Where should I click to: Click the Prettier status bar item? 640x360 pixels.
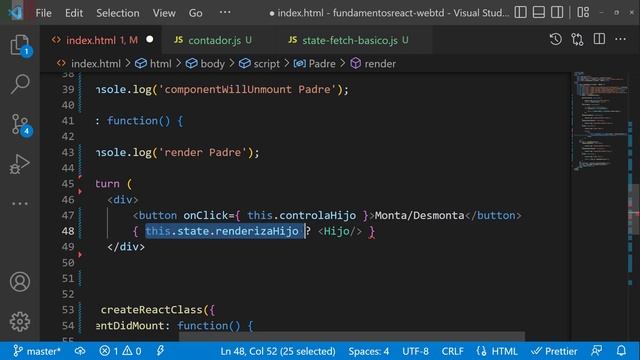554,351
